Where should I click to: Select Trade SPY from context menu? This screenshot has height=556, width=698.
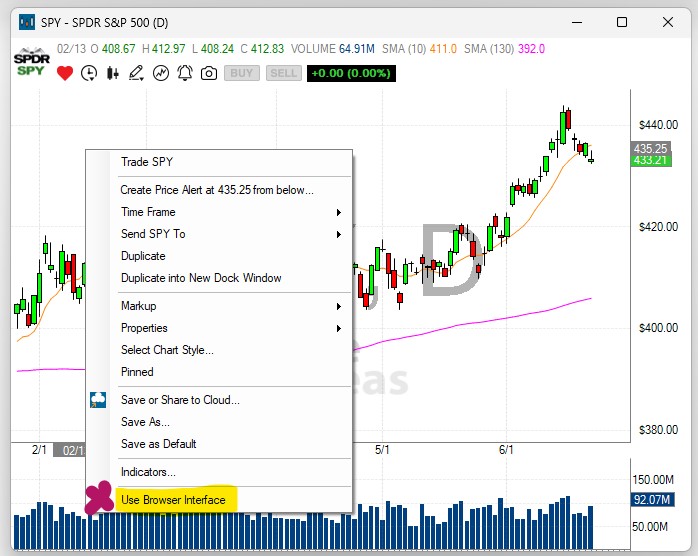pos(147,162)
